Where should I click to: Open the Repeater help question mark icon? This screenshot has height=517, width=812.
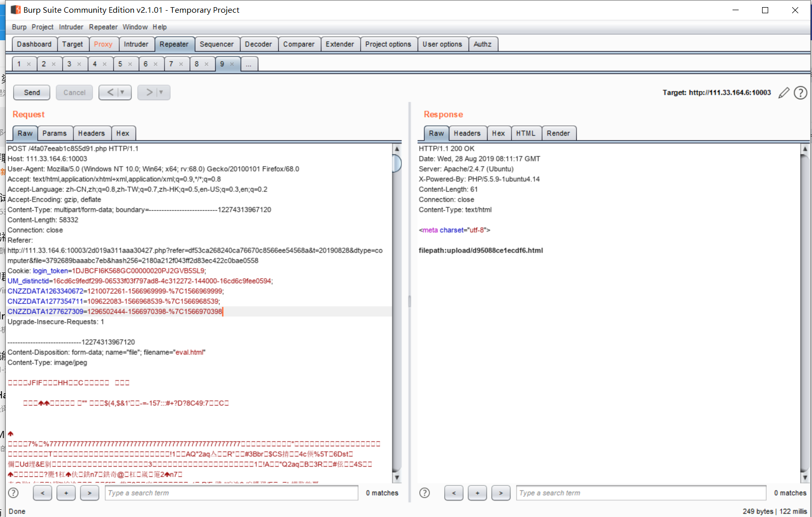800,93
